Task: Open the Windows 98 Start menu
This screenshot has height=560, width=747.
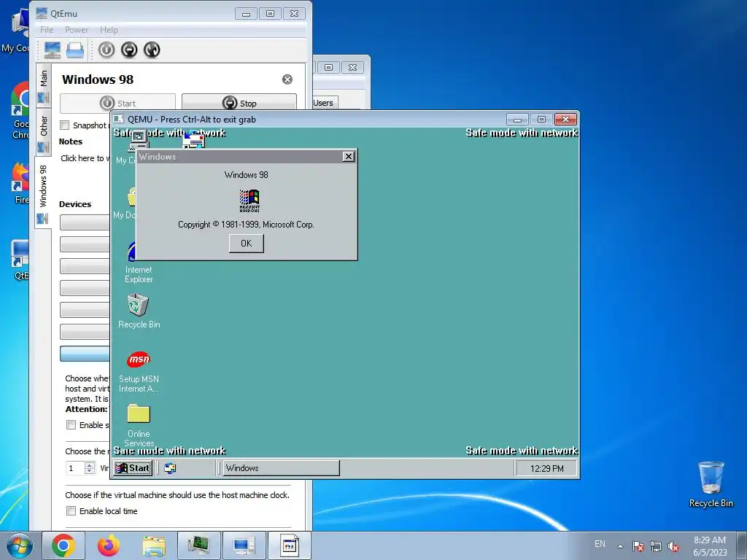Action: (133, 468)
